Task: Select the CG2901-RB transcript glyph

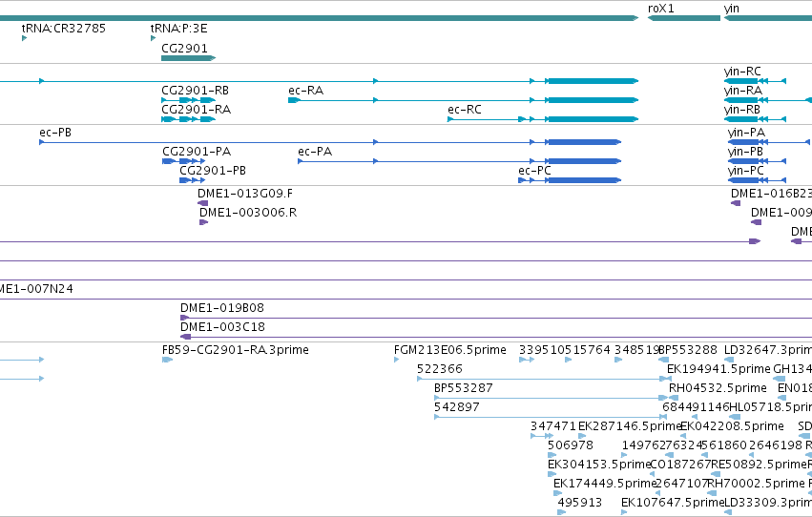Action: click(189, 100)
